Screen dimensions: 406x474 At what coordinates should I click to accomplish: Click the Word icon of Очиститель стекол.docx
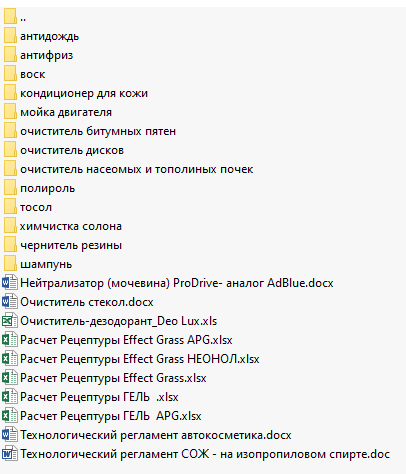(10, 302)
